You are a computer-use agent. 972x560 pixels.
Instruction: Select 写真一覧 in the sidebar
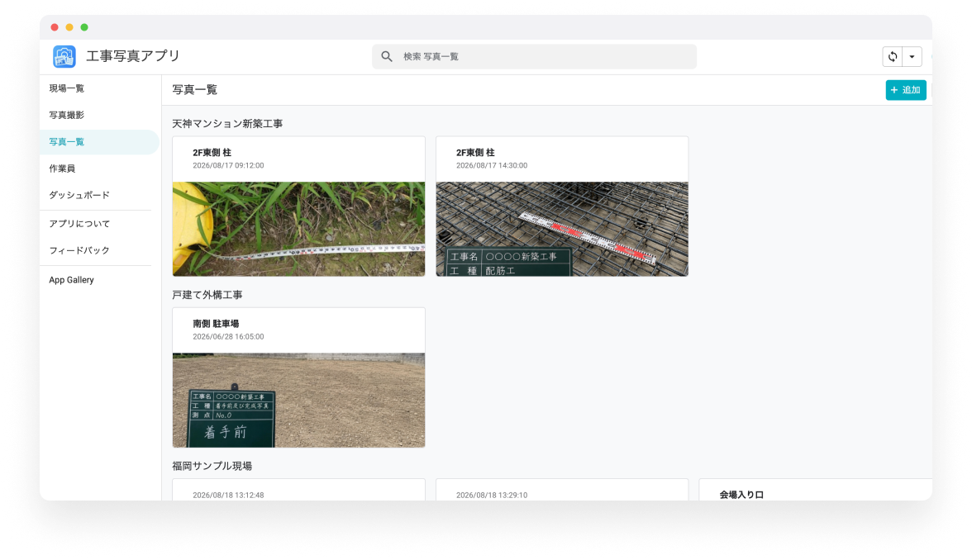(x=99, y=142)
